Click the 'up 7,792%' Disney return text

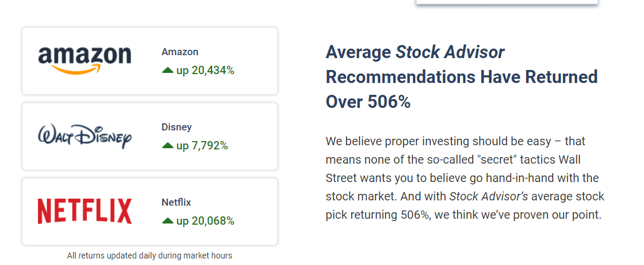tap(202, 146)
